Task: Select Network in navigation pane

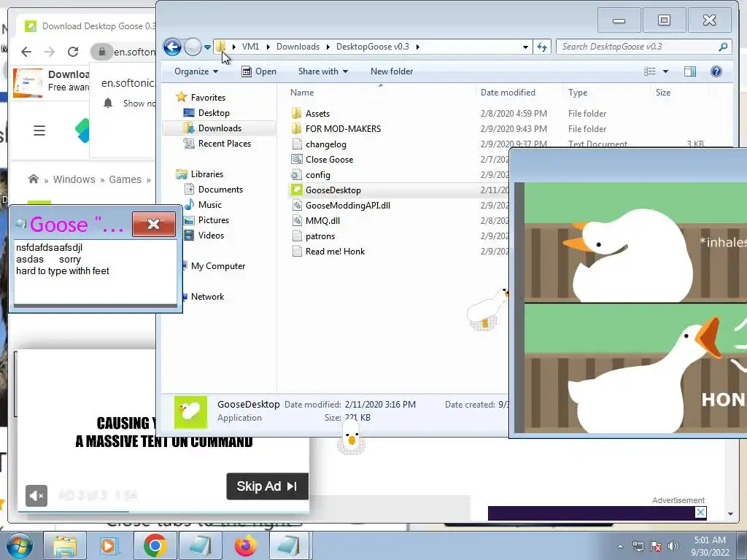Action: (x=207, y=297)
